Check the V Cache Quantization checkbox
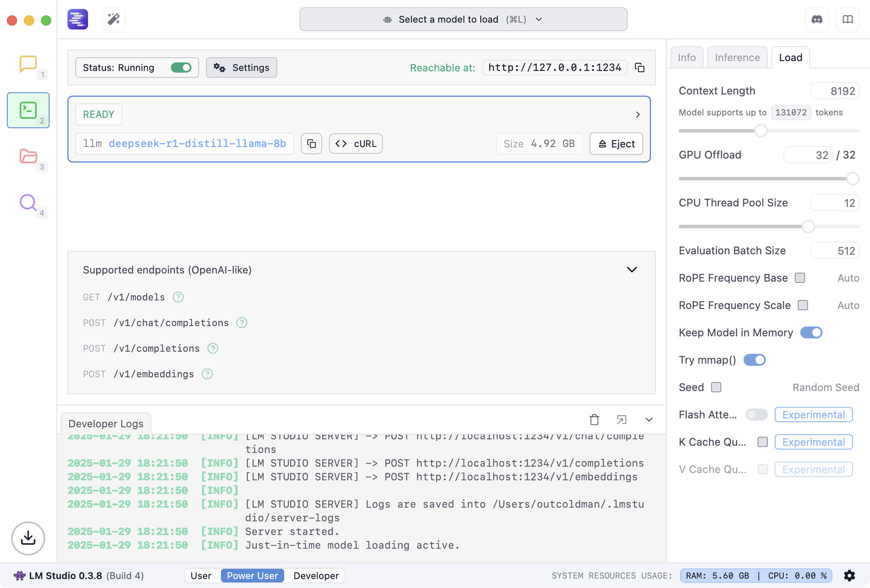The image size is (870, 588). coord(763,469)
